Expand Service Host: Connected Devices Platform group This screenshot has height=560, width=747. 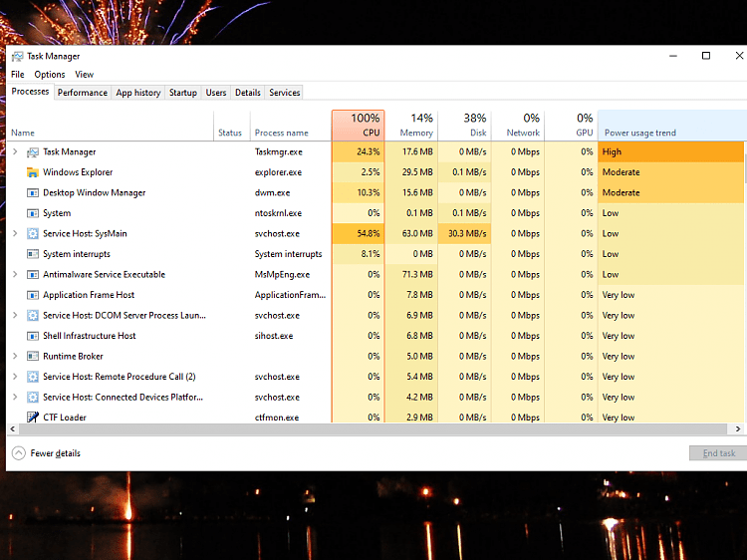pos(15,397)
